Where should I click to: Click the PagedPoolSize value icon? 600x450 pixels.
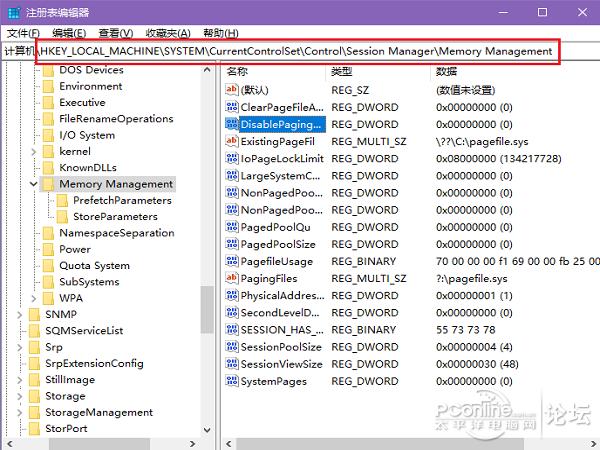(x=232, y=244)
